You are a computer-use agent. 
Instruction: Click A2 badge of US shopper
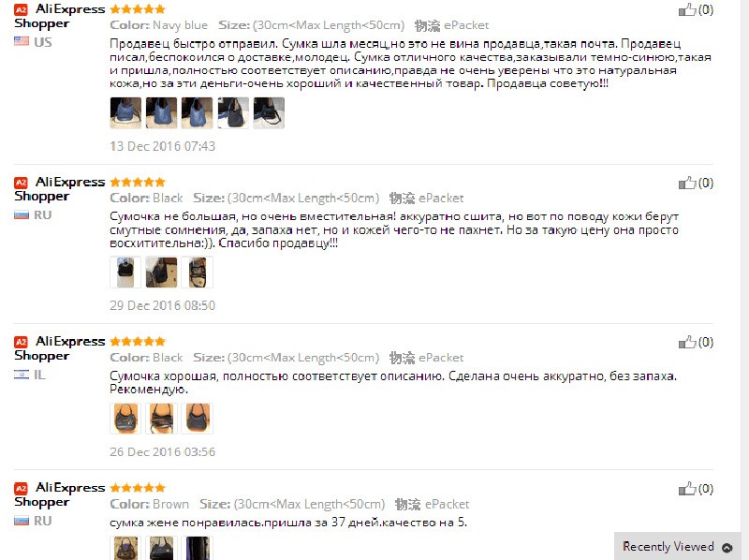21,9
